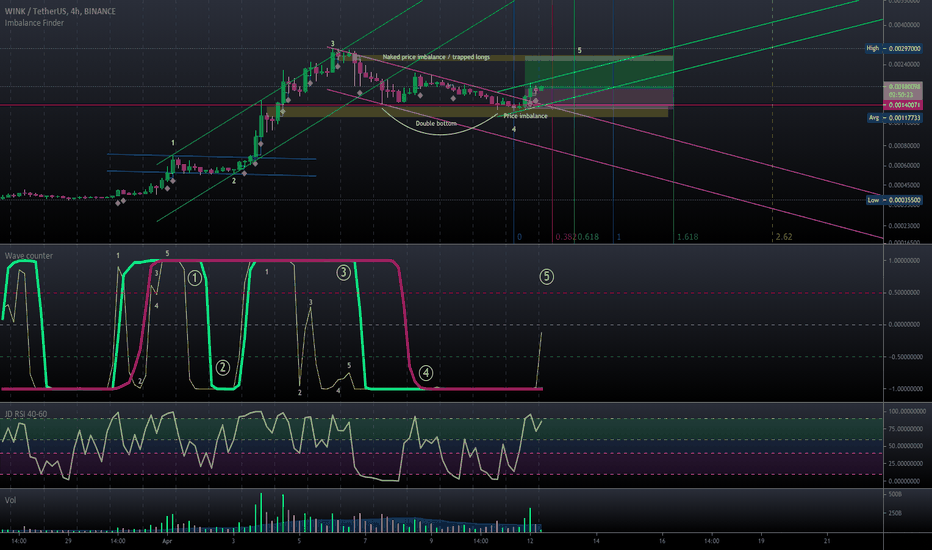932x550 pixels.
Task: Click the 0.00400000 price axis value
Action: coord(905,24)
